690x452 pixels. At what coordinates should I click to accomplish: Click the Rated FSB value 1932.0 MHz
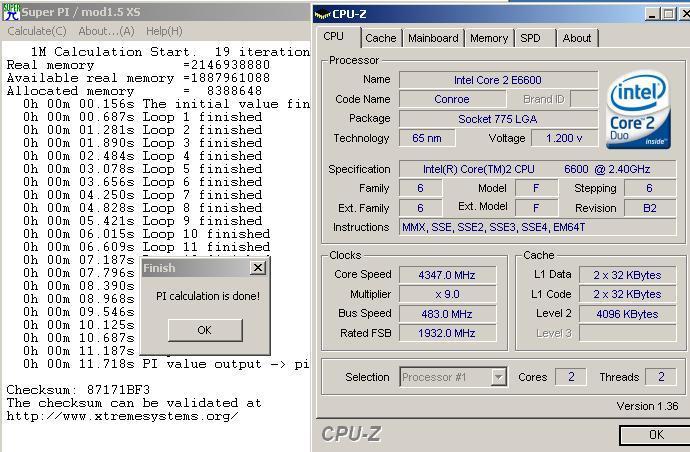click(447, 333)
